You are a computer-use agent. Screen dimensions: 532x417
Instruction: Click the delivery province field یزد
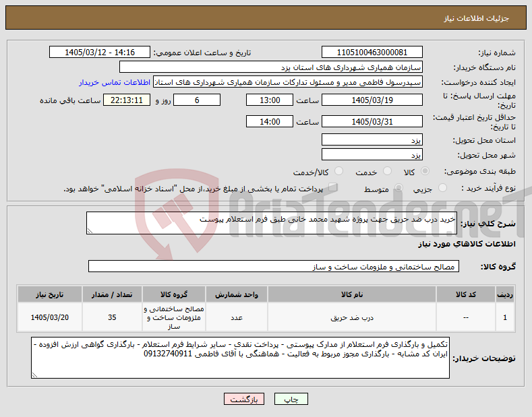pos(372,139)
